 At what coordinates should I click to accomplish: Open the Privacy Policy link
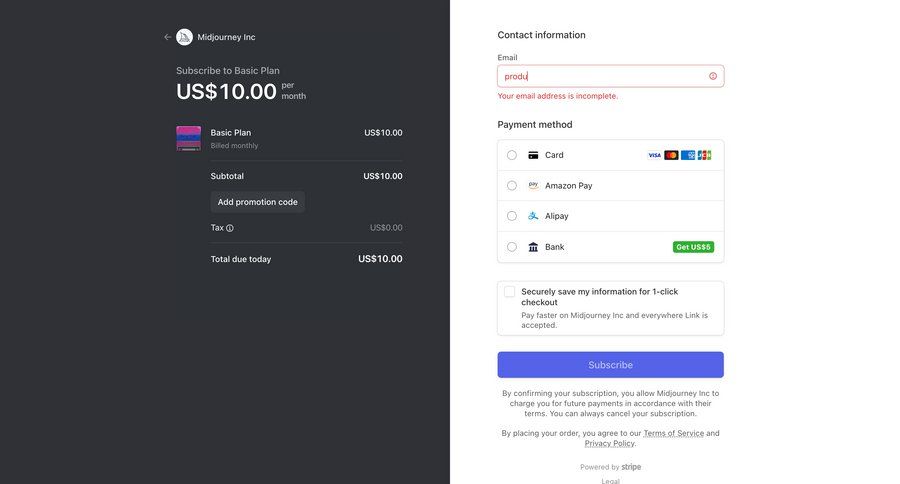coord(609,443)
